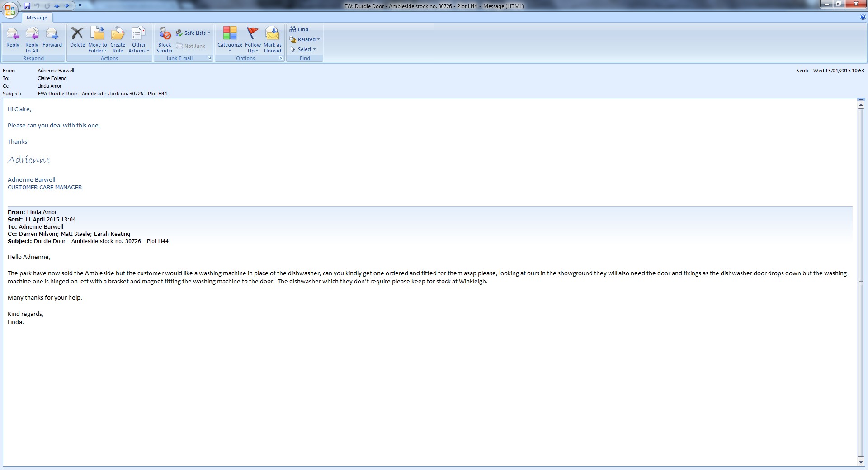Viewport: 868px width, 470px height.
Task: Go to the next item with the down arrow
Action: [x=67, y=6]
